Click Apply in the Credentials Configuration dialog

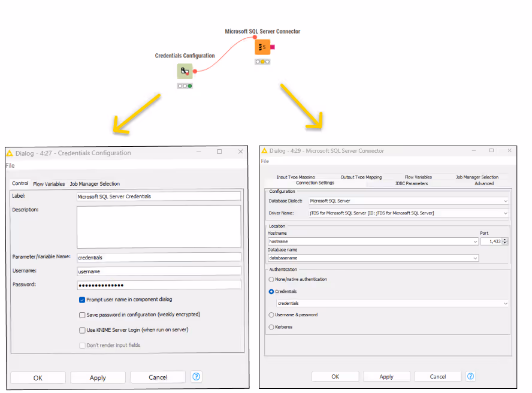(x=98, y=377)
